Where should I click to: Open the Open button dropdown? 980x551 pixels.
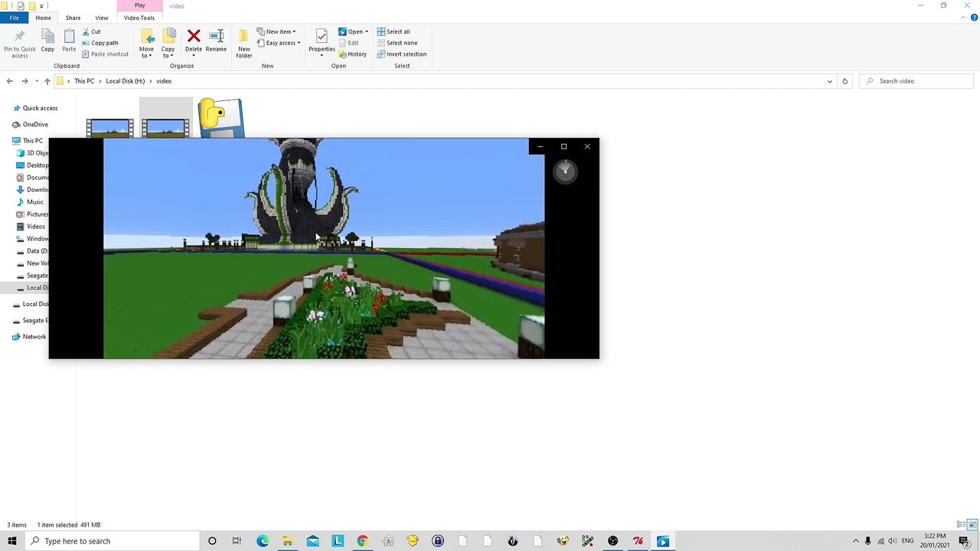(x=367, y=31)
